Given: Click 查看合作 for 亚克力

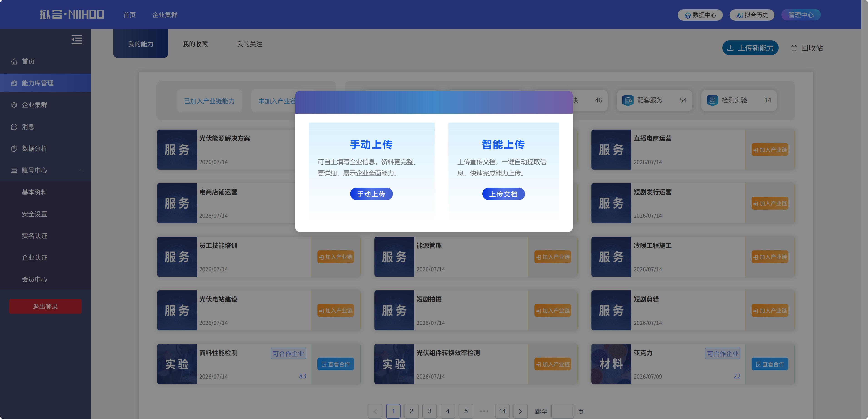Looking at the screenshot, I should (x=770, y=364).
